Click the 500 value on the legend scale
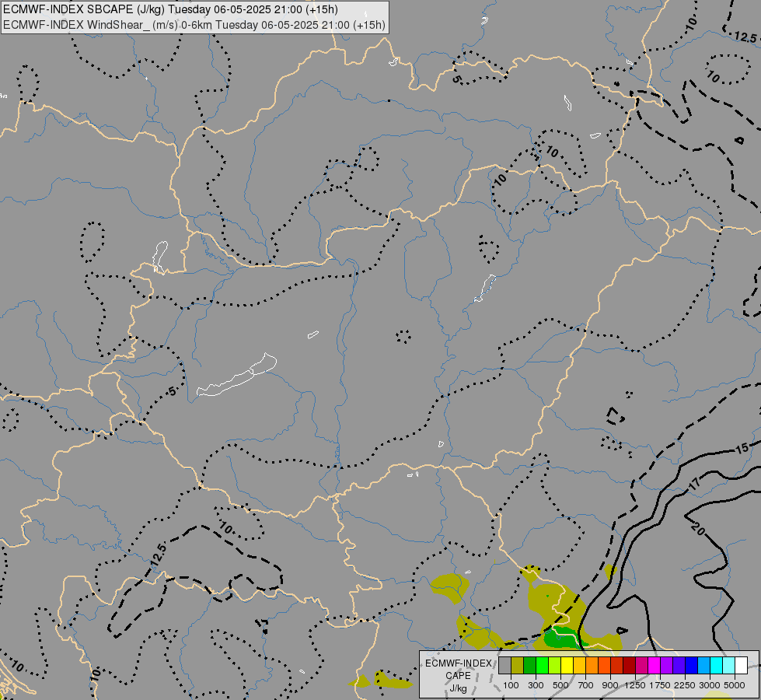The image size is (761, 700). point(560,685)
